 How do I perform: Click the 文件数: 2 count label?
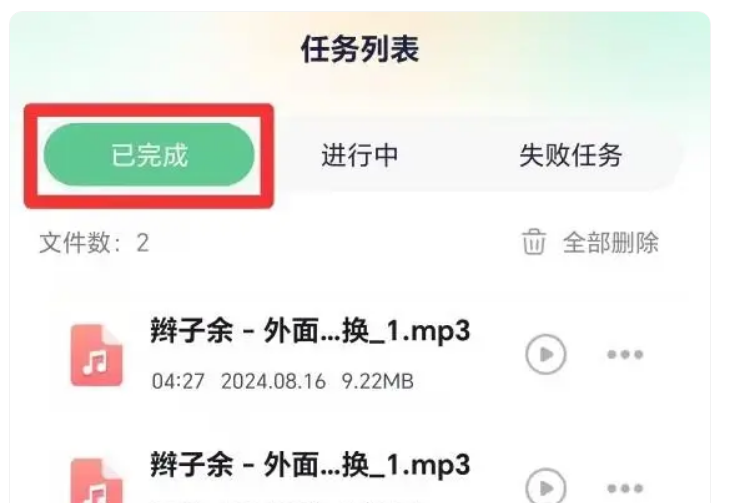[94, 243]
